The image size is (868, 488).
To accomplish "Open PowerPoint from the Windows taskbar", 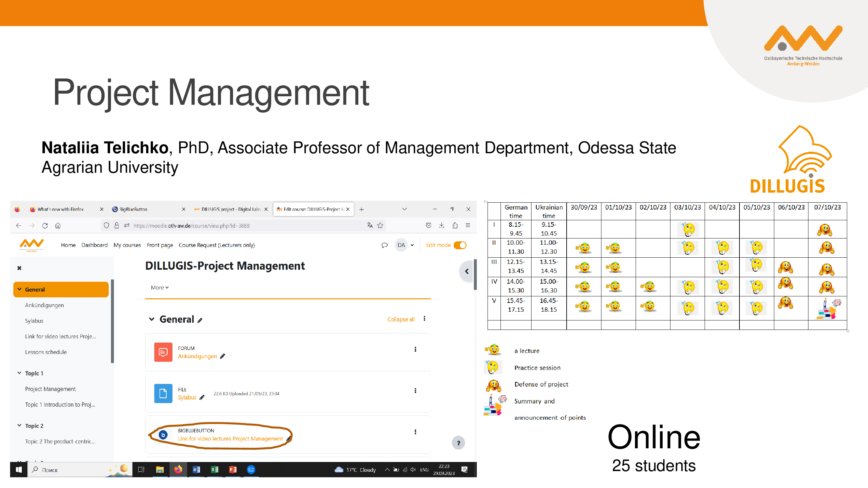I will [232, 469].
